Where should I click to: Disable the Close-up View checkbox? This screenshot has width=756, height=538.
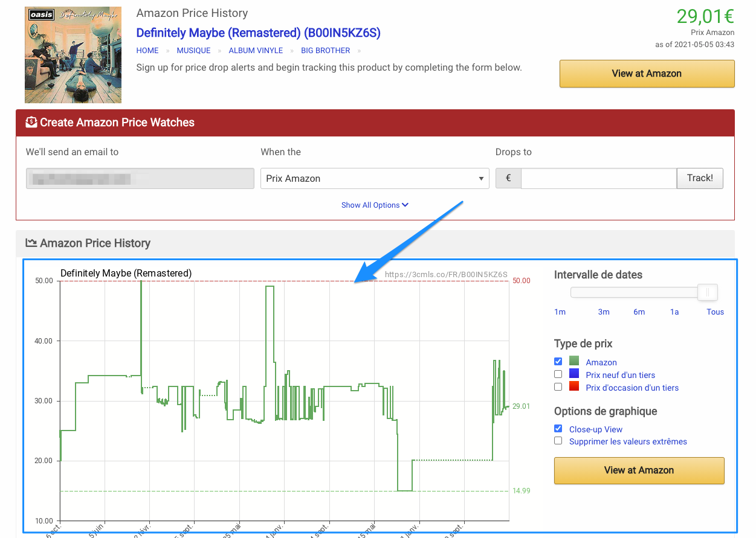coord(558,429)
